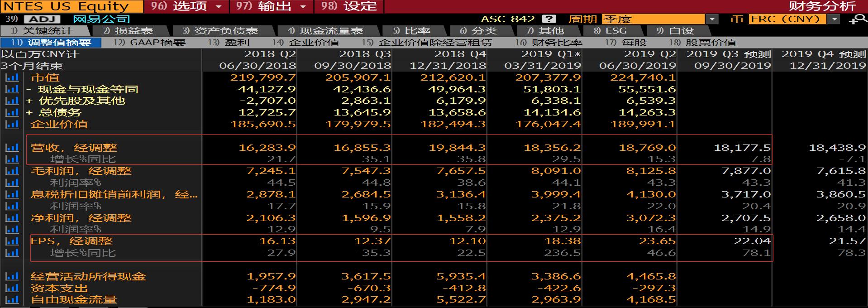Open chart icon for 企业价值 row
The width and height of the screenshot is (868, 308).
[x=12, y=124]
